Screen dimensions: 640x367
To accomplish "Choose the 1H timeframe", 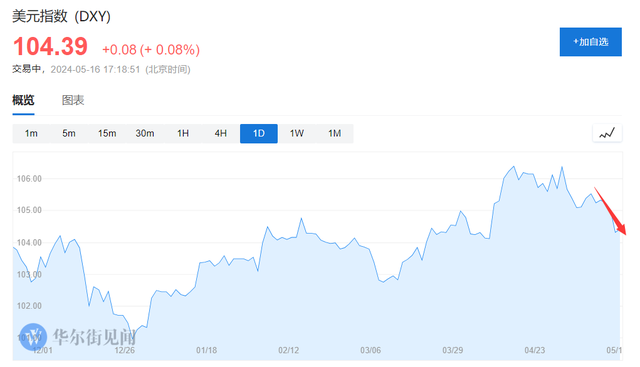I will click(183, 133).
